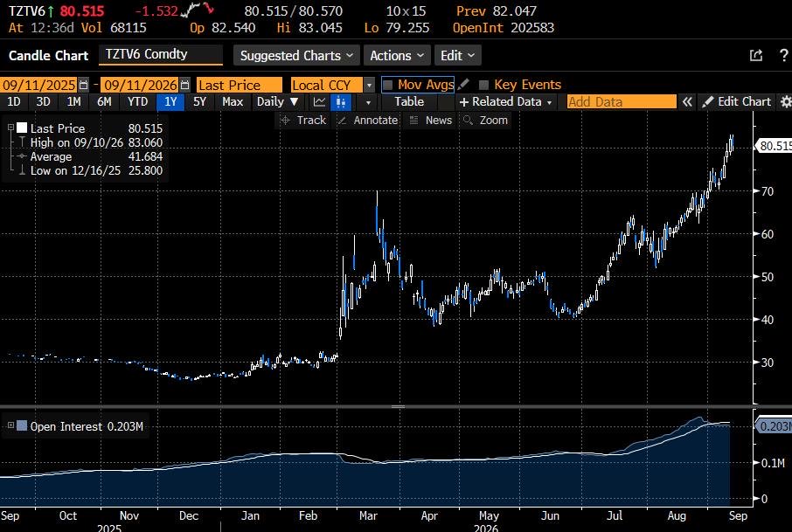Open Actions dropdown menu

(397, 56)
